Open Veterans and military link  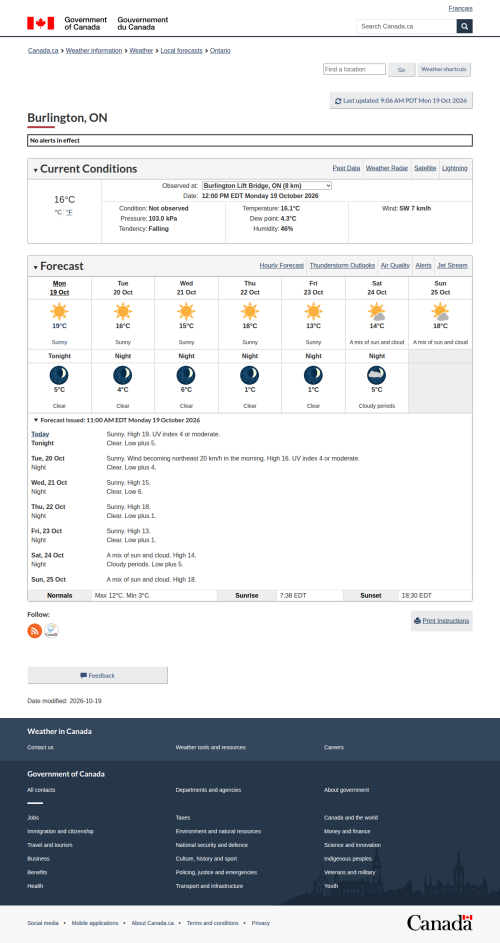point(350,873)
